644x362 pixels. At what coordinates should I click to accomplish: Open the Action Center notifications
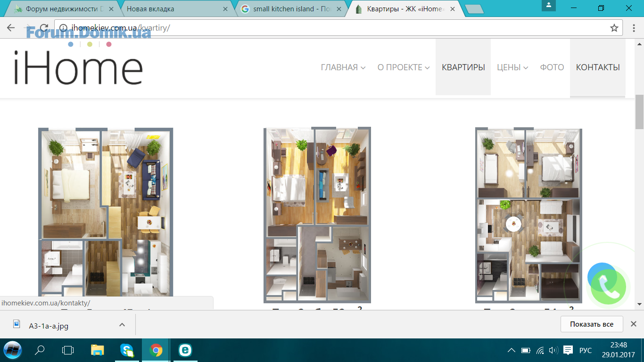568,350
